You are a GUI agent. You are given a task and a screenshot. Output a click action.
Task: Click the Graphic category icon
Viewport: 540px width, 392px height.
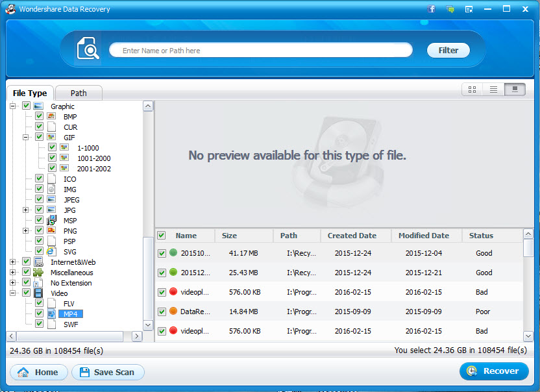point(38,106)
